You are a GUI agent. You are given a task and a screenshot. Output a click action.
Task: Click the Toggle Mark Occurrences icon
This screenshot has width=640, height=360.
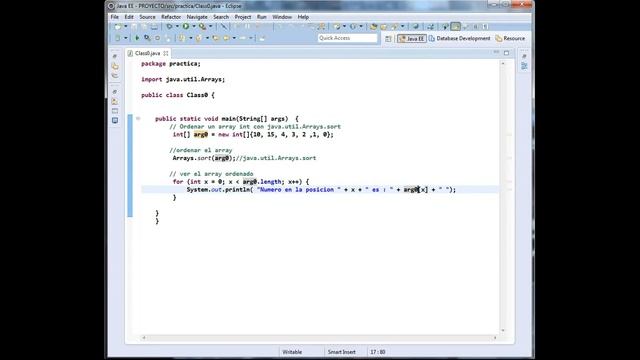[445, 26]
